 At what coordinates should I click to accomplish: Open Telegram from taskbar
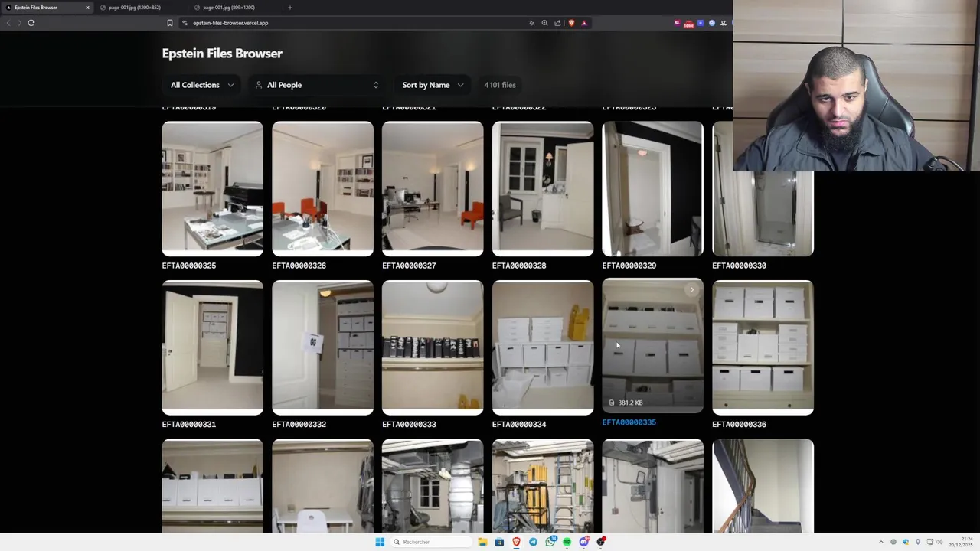(533, 542)
